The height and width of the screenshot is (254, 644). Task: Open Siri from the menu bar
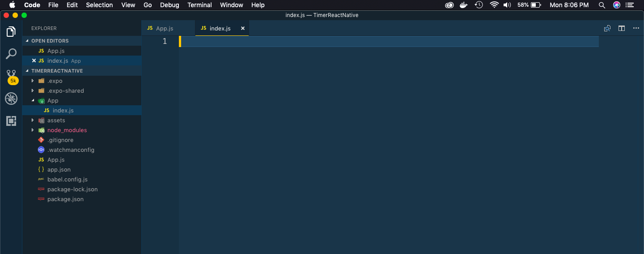pyautogui.click(x=617, y=5)
